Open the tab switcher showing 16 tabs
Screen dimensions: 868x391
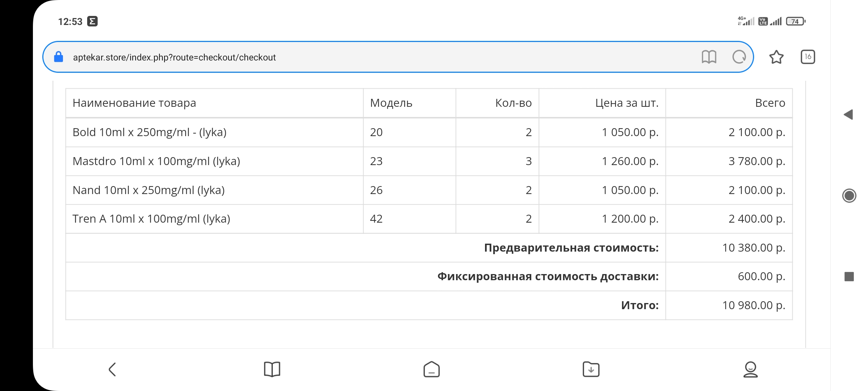(808, 57)
